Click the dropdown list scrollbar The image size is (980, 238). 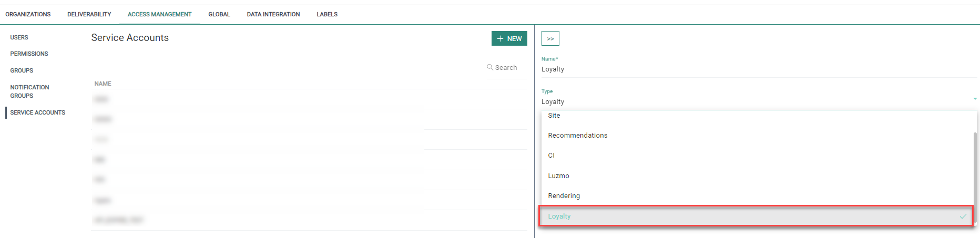975,173
